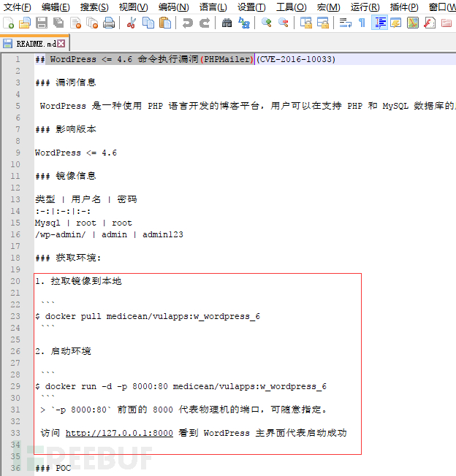Open the Find dialog with the binoculars icon
456x476 pixels.
(227, 23)
